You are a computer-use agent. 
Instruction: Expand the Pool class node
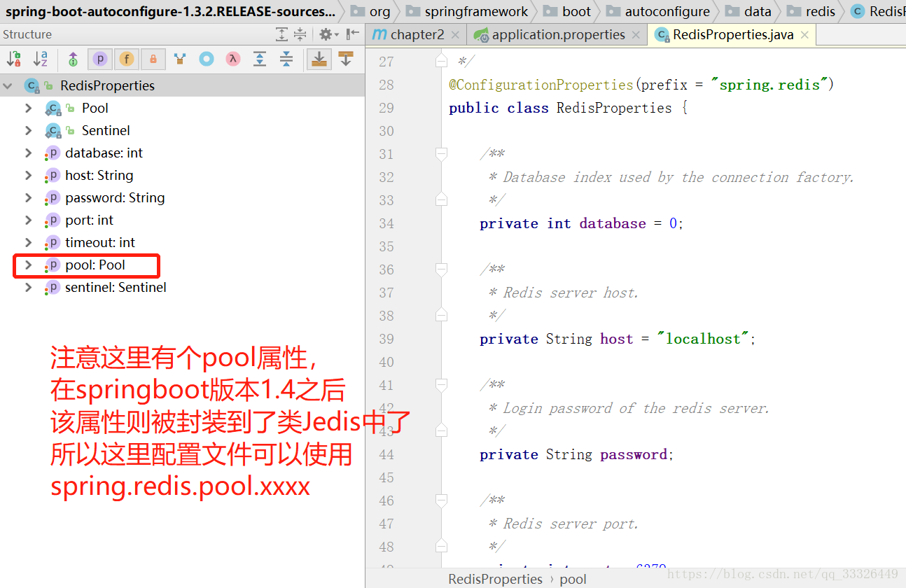click(28, 108)
